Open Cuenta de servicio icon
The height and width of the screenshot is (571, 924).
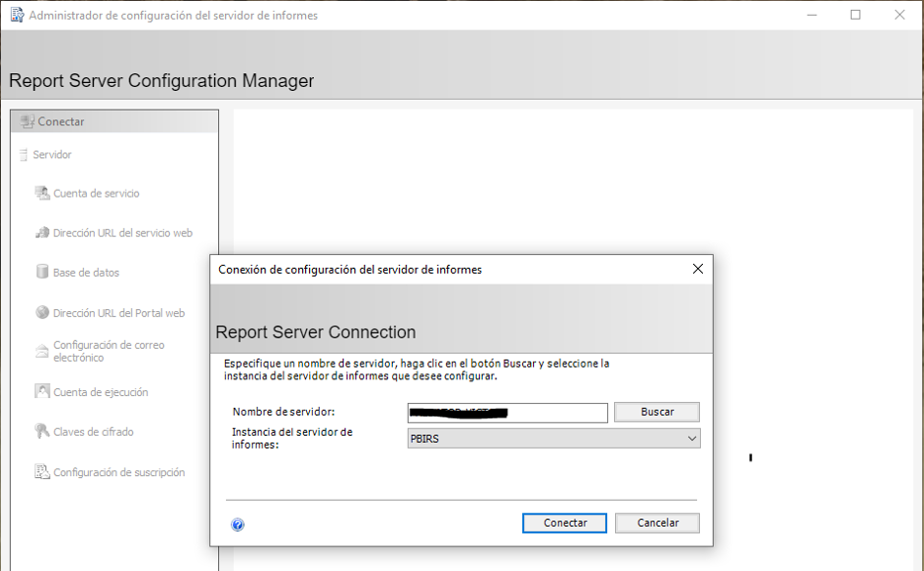pos(42,194)
